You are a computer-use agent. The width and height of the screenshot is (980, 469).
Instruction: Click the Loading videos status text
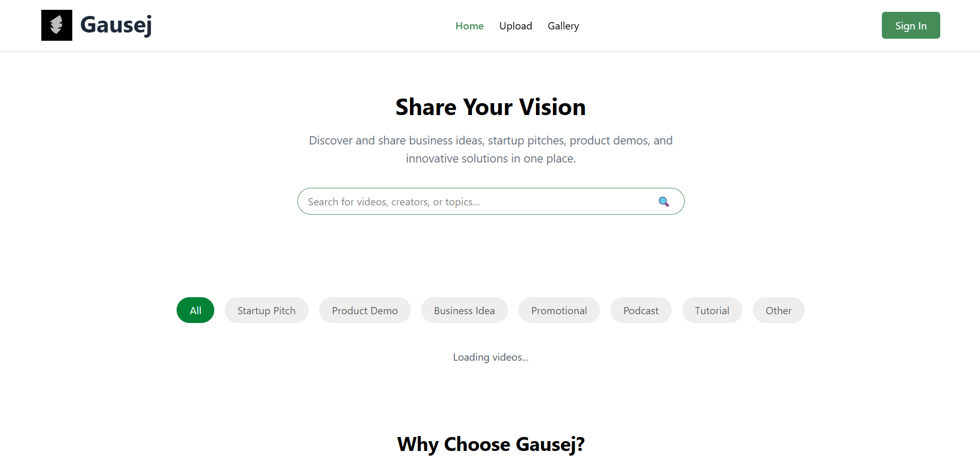[x=491, y=357]
